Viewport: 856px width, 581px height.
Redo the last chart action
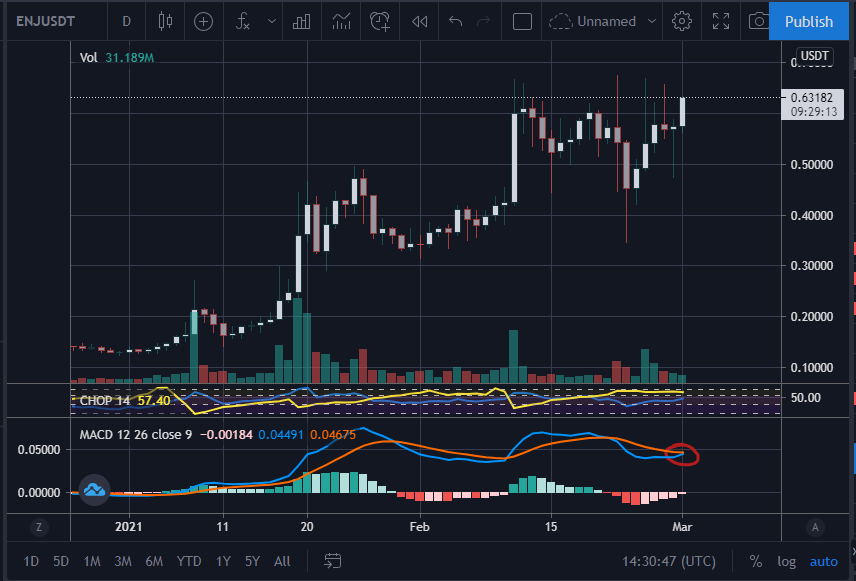click(x=483, y=21)
